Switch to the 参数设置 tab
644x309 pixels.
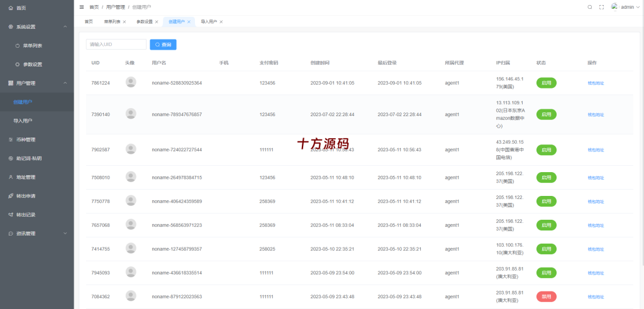tap(145, 22)
